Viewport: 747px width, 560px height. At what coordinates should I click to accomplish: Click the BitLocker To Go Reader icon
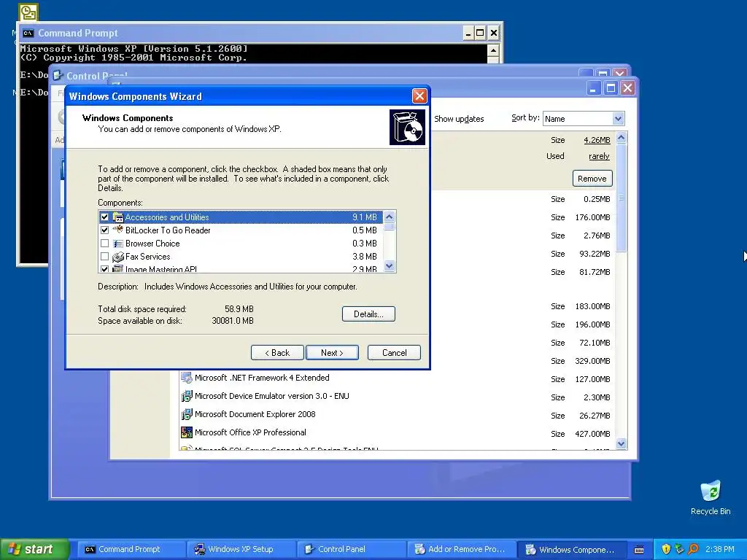pyautogui.click(x=117, y=230)
